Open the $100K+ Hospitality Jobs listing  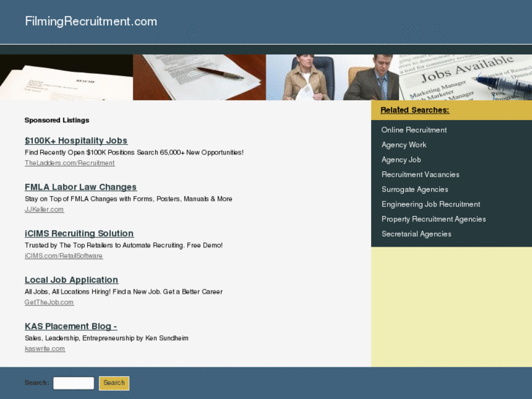coord(76,141)
